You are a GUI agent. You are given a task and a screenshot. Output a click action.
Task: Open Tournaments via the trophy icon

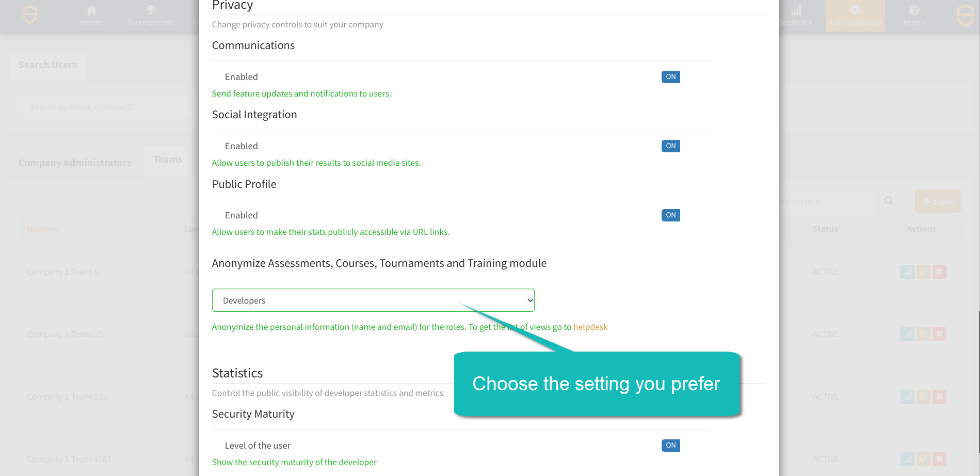(x=150, y=10)
